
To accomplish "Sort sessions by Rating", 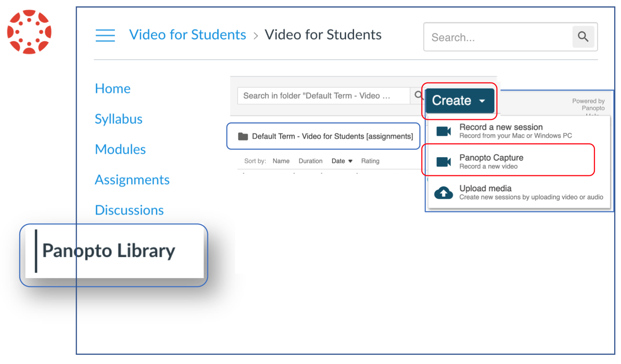I will 370,161.
